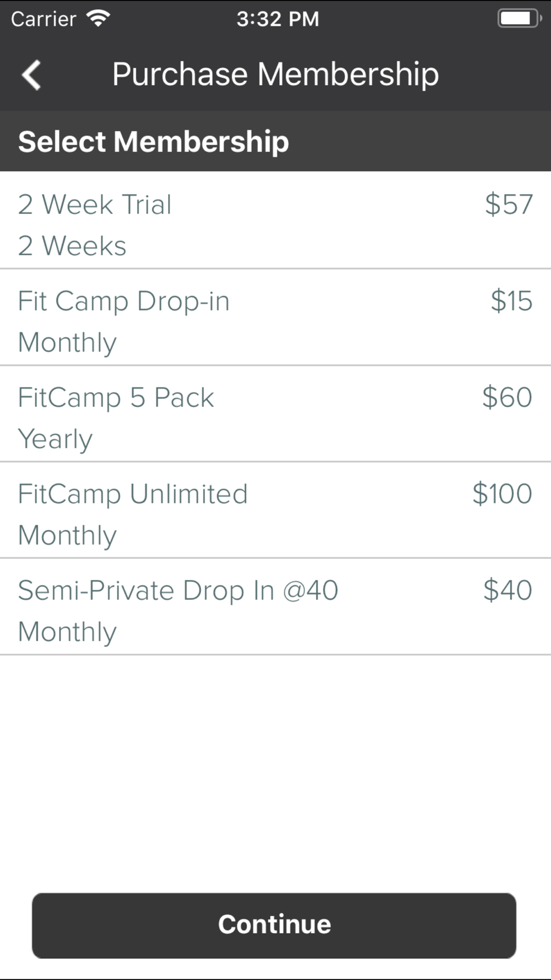Tap the $40 Semi-Private price
This screenshot has width=551, height=980.
pos(507,590)
